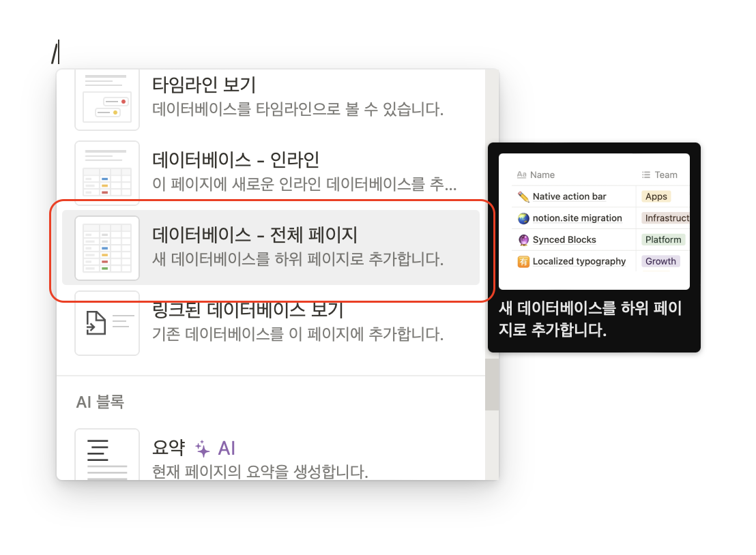
Task: Click description 데이터베이스를 타임라인으로 볼 수 있습니다
Action: pos(297,109)
